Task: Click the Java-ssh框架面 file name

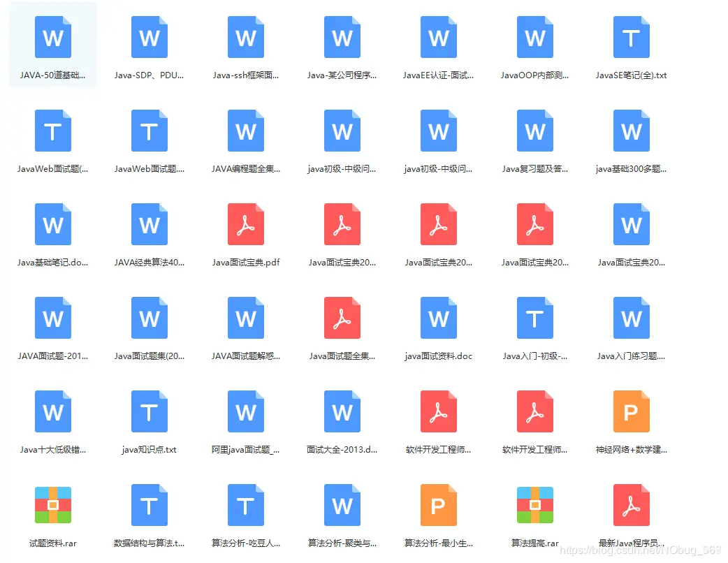Action: (x=246, y=75)
